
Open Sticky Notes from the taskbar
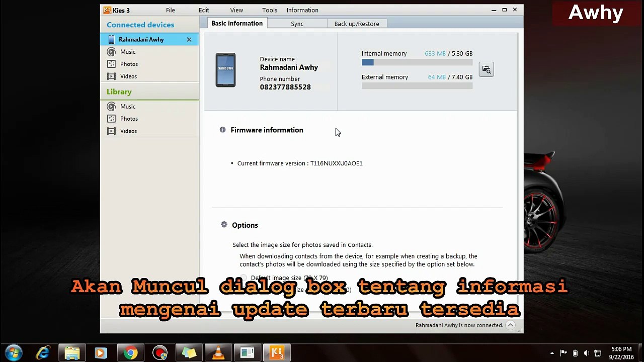(x=189, y=353)
